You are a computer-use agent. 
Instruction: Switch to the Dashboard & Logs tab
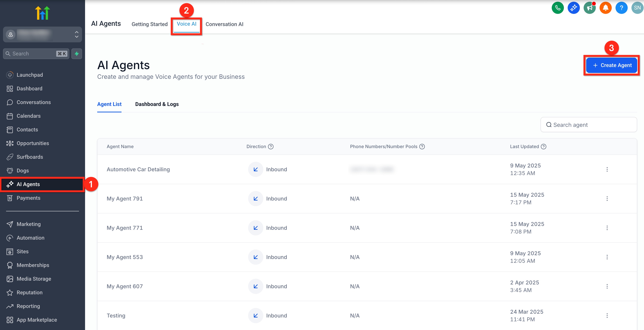(157, 104)
